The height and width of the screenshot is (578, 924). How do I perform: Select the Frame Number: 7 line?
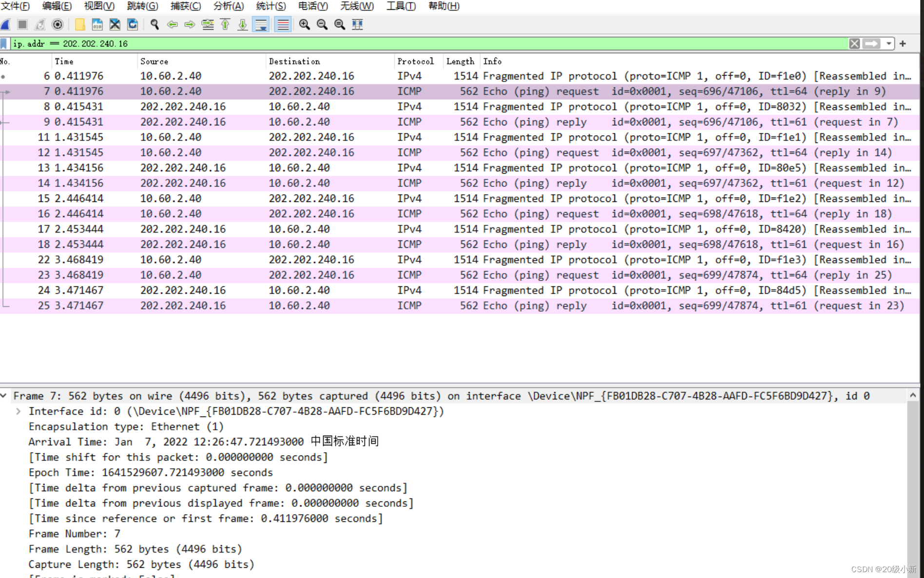(75, 534)
